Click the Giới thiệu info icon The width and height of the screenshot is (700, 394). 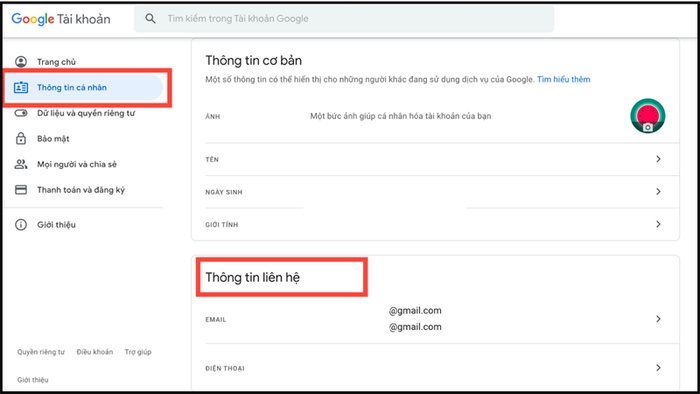pos(21,224)
